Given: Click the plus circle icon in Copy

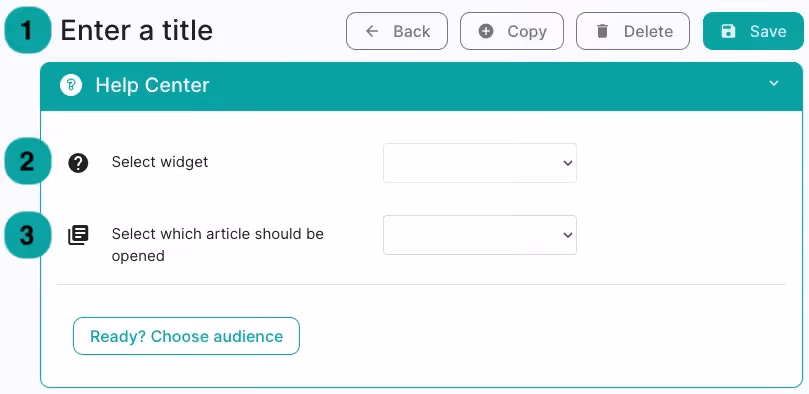Looking at the screenshot, I should tap(486, 31).
